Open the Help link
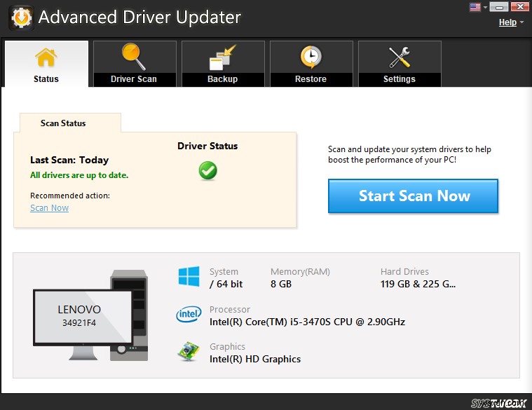This screenshot has height=410, width=532. pyautogui.click(x=507, y=22)
